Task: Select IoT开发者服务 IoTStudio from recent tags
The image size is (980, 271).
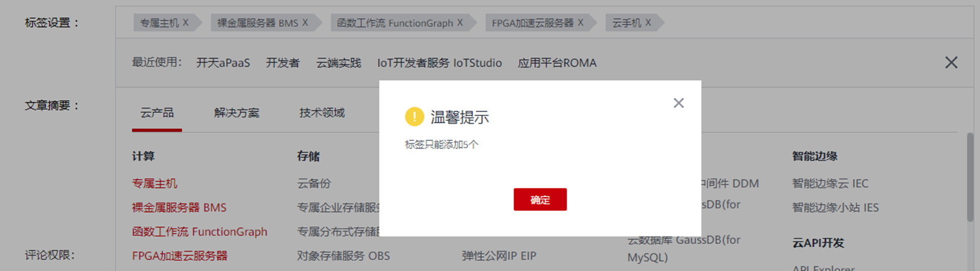Action: click(x=440, y=63)
